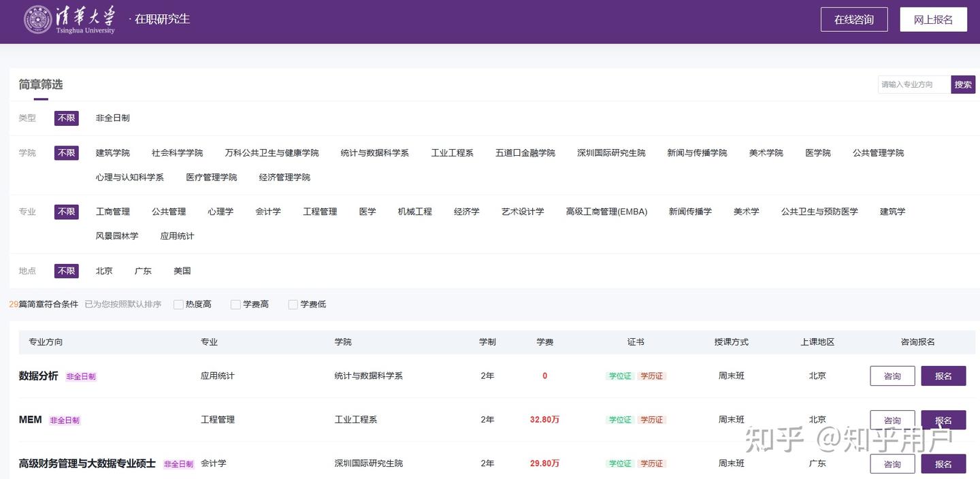The height and width of the screenshot is (479, 980).
Task: Filter major by 心理学
Action: point(220,212)
